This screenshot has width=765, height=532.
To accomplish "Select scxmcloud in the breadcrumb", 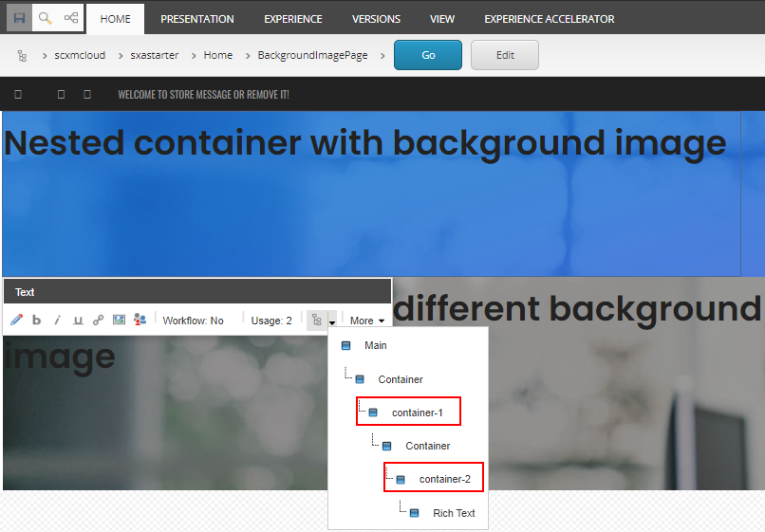I will point(80,55).
